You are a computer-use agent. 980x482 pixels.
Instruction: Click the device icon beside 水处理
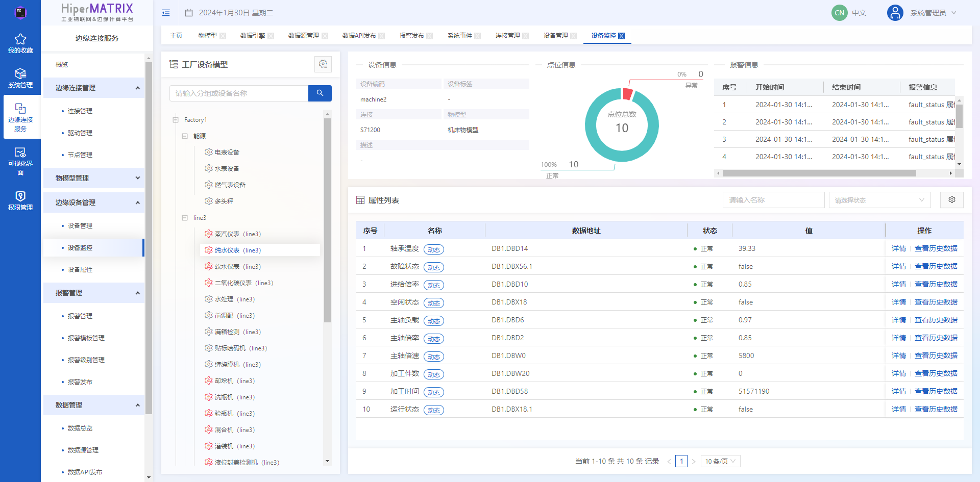(209, 299)
